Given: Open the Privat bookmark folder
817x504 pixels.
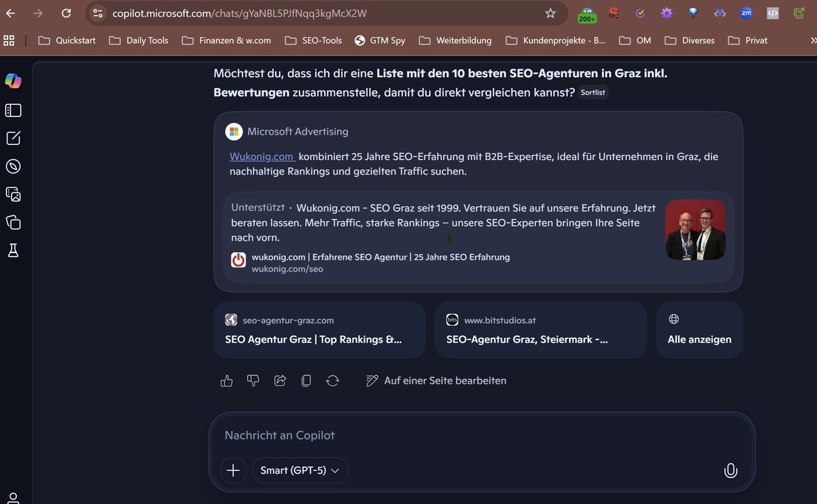Looking at the screenshot, I should click(748, 40).
